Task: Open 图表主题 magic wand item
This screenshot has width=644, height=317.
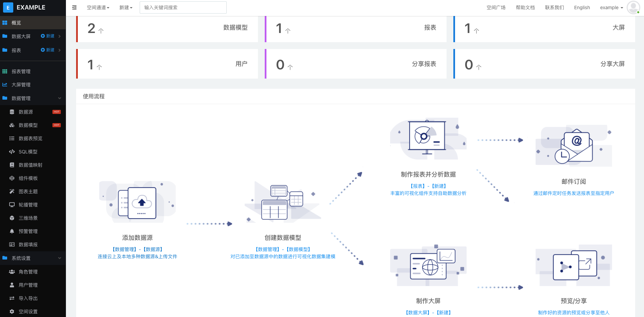Action: point(12,191)
